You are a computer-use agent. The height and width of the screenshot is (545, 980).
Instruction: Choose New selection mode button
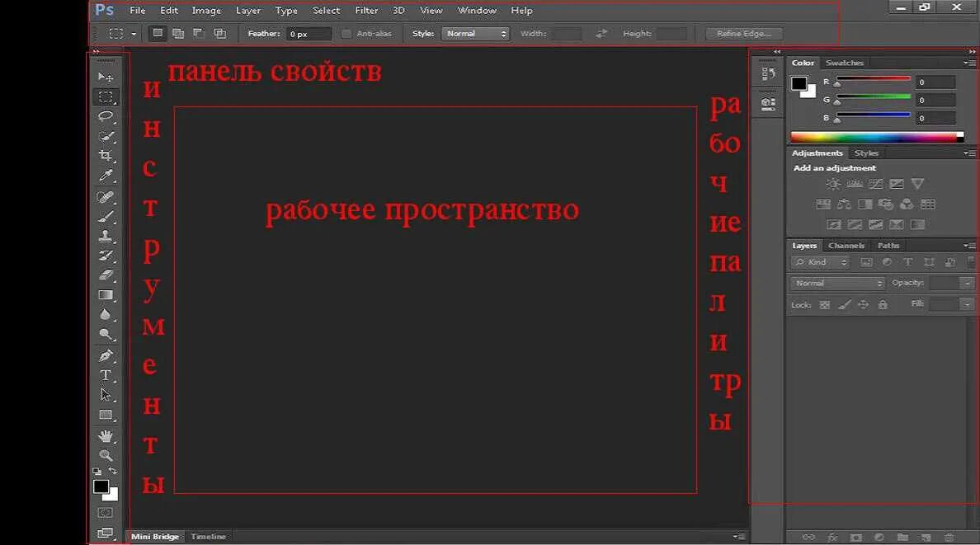coord(158,33)
